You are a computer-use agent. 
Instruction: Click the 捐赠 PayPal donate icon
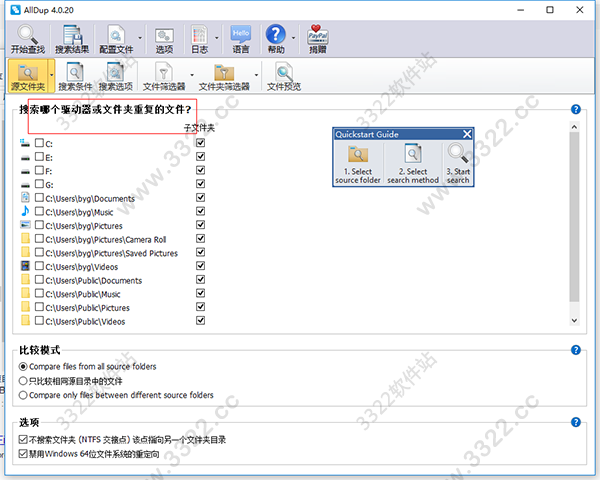pos(318,39)
